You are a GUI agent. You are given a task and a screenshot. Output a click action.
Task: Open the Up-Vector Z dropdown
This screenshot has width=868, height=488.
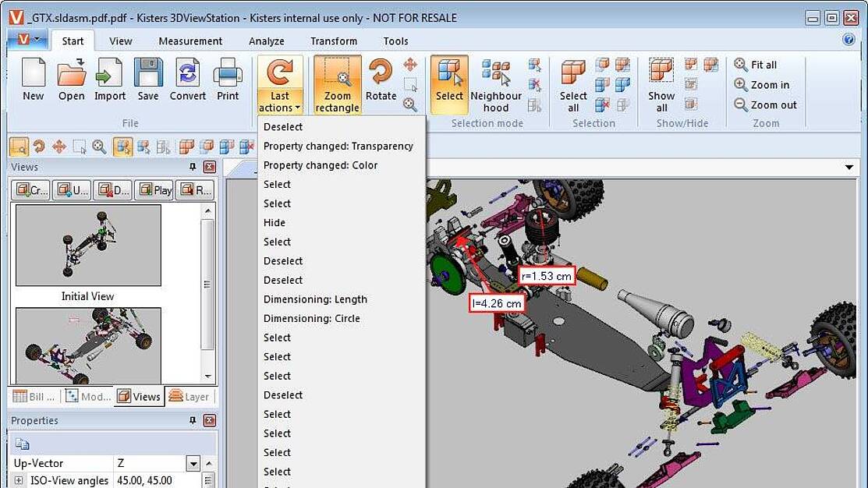point(194,464)
